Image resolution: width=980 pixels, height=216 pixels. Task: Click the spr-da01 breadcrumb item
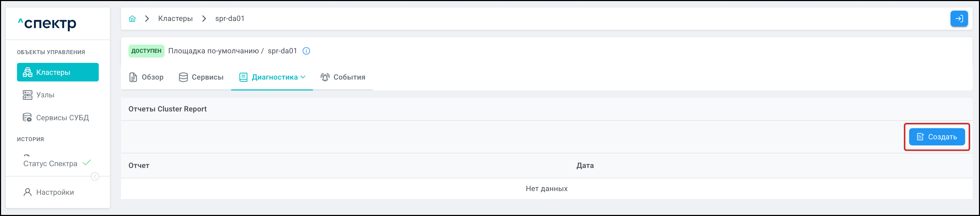230,19
